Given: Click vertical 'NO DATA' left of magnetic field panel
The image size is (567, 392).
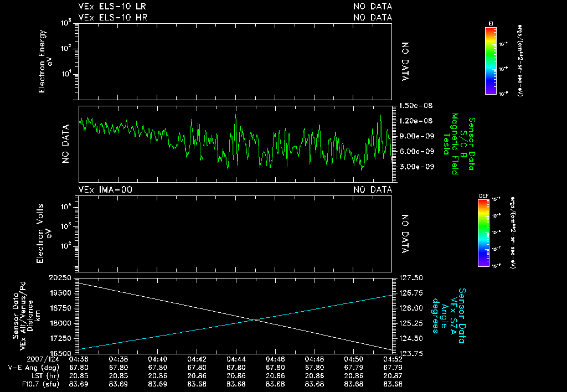Looking at the screenshot, I should (x=65, y=143).
